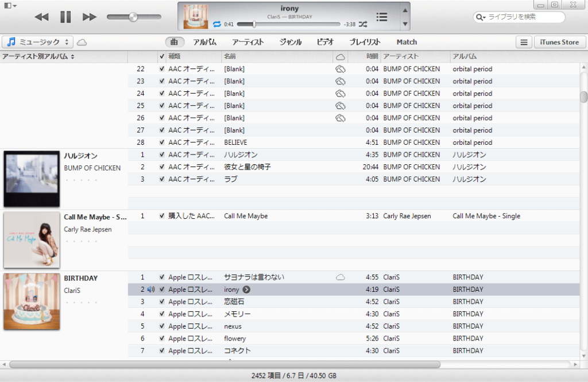Click the star rating dots under BIRTHDAY album
Viewport: 588px width, 382px height.
(x=82, y=303)
